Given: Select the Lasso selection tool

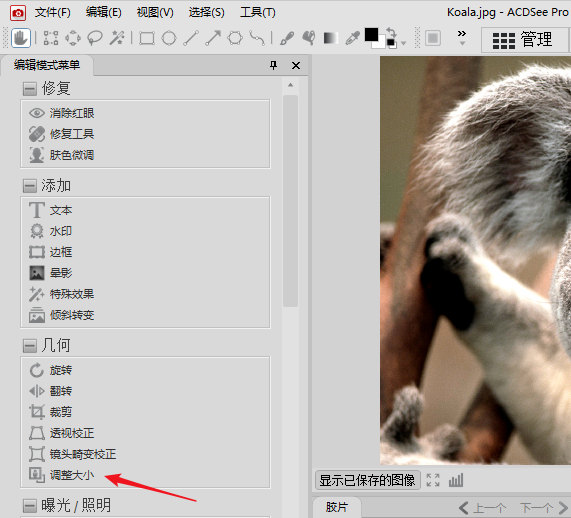Looking at the screenshot, I should tap(95, 38).
